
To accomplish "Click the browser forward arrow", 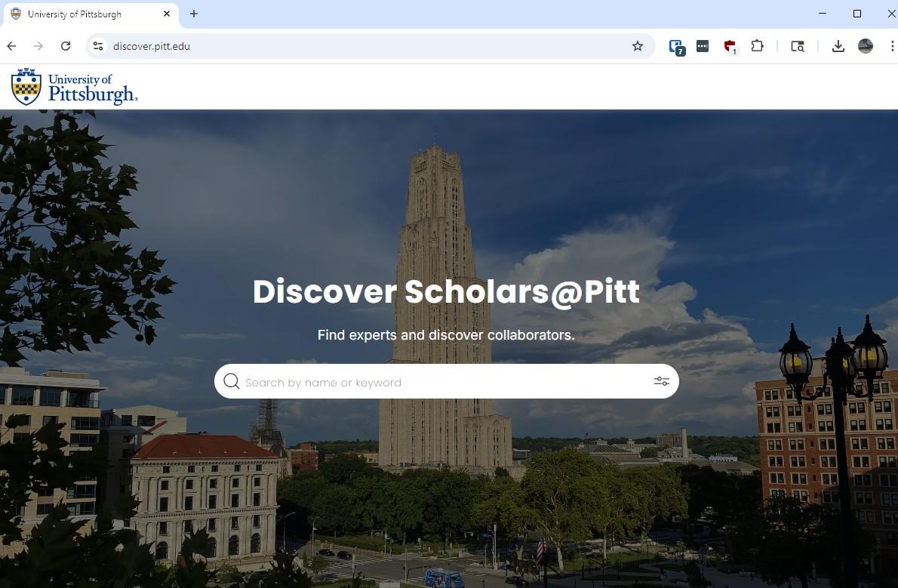I will point(38,46).
